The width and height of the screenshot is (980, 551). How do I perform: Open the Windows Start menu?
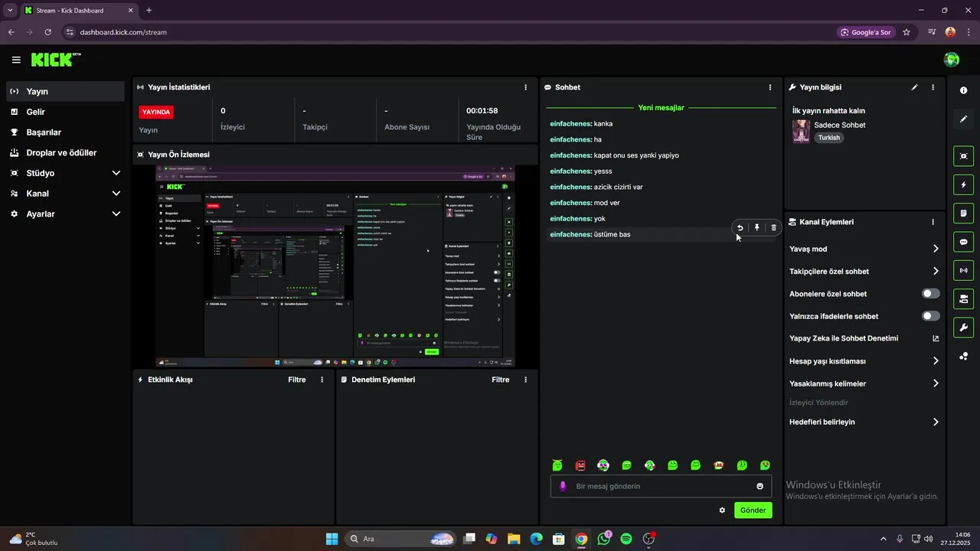[332, 539]
